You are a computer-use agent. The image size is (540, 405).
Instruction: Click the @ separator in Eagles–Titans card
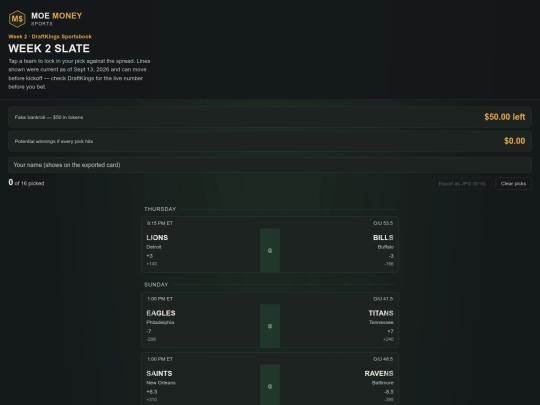pos(270,326)
